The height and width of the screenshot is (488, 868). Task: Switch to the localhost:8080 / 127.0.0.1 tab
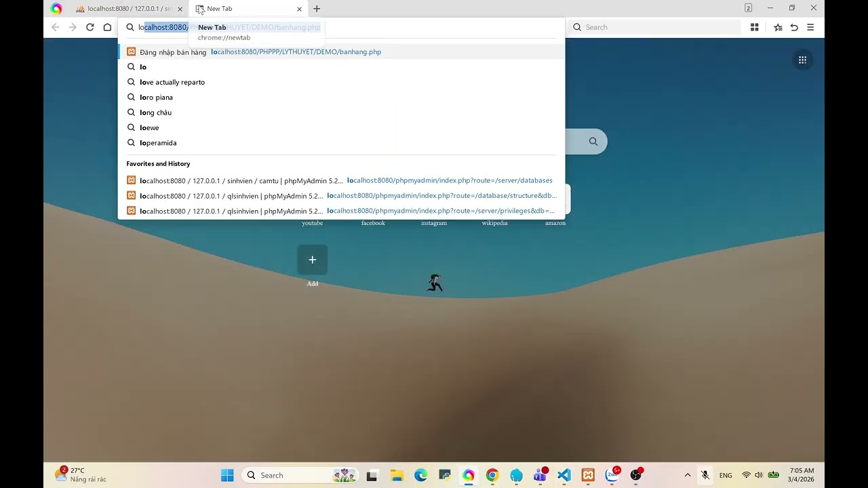point(128,9)
